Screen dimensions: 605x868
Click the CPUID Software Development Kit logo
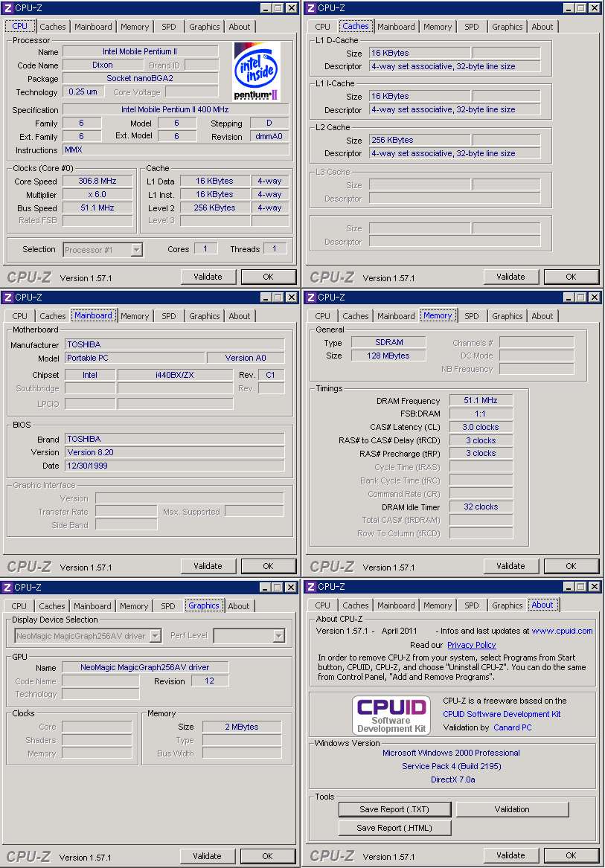(x=391, y=715)
